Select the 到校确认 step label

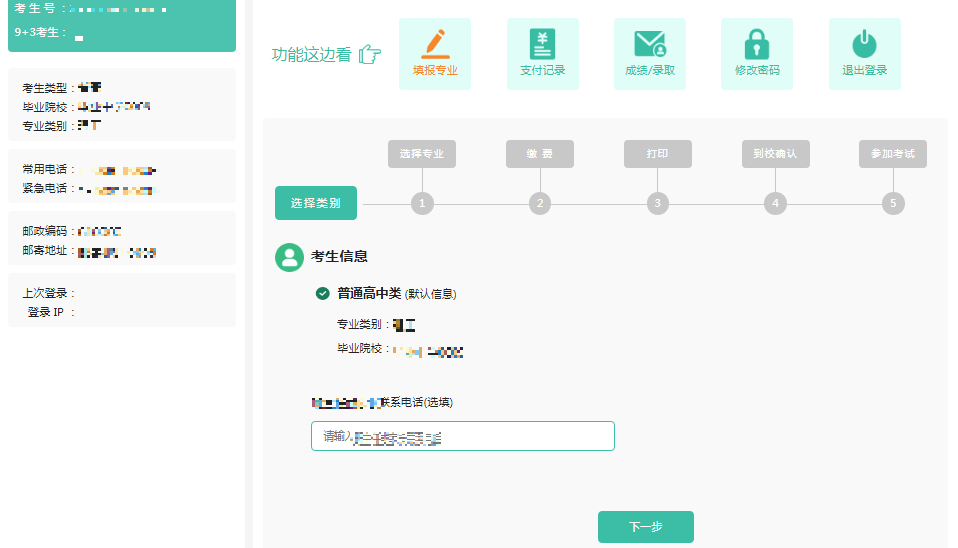775,154
